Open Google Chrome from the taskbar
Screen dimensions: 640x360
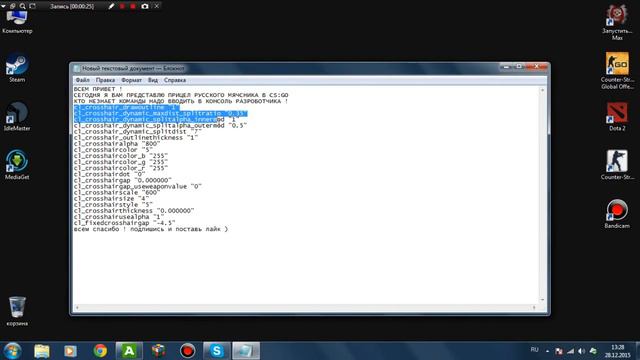click(100, 351)
